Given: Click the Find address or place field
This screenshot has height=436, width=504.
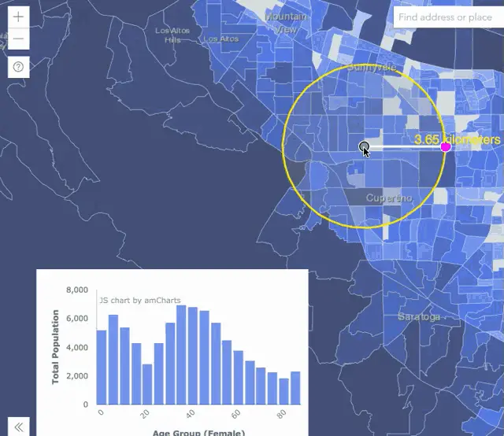Looking at the screenshot, I should pos(449,17).
